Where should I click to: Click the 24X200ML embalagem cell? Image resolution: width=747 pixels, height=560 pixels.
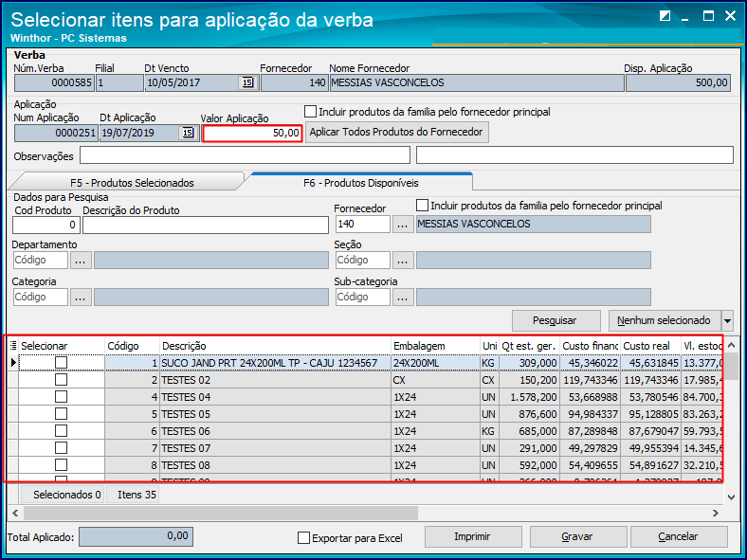pyautogui.click(x=435, y=363)
